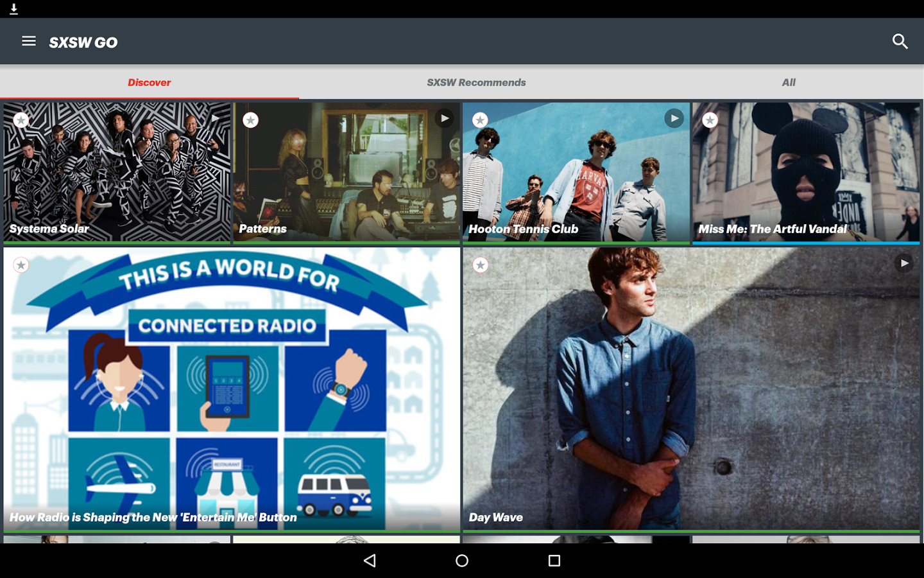Favorite Day Wave with its star
924x578 pixels.
point(480,265)
